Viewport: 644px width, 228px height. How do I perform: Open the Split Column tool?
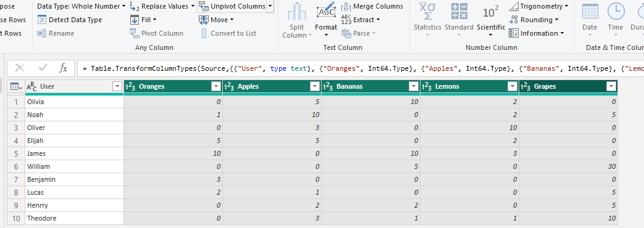296,20
